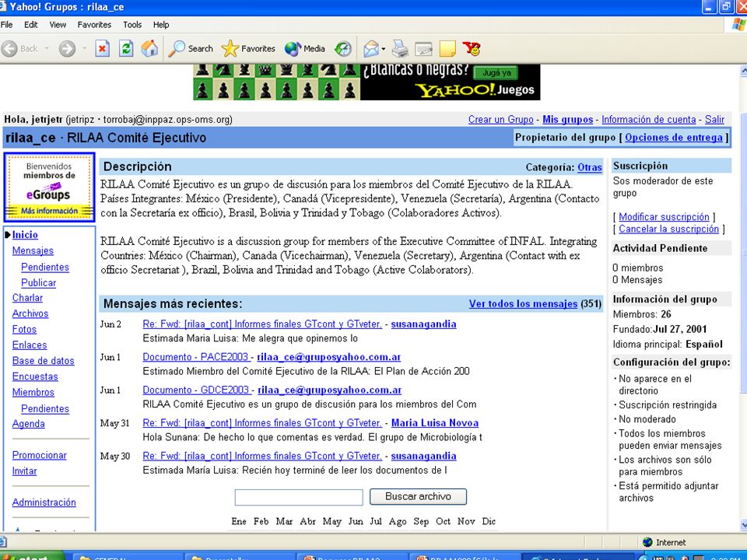This screenshot has width=747, height=560.
Task: Open the Administración link
Action: pos(44,502)
